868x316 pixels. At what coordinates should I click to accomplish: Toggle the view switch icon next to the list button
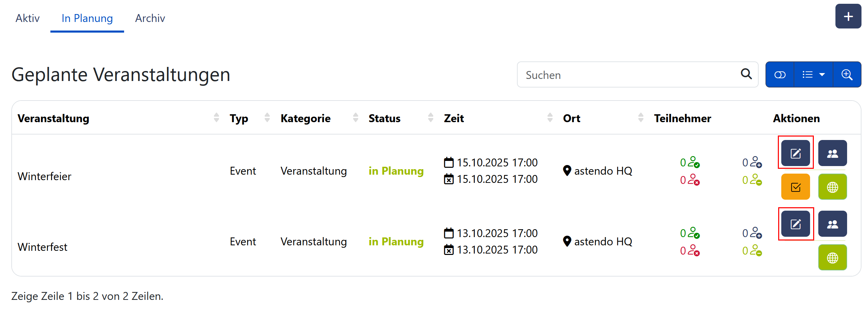(780, 74)
